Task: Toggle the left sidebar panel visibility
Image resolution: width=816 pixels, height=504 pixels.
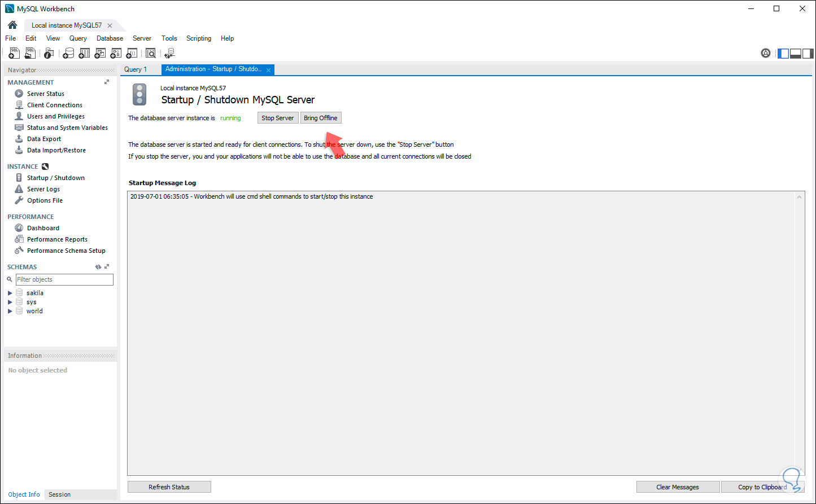Action: click(x=783, y=54)
